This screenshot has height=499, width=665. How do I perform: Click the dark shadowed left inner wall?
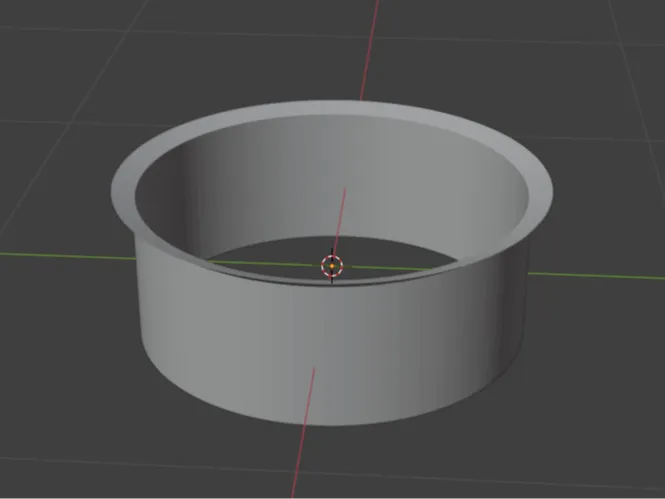[170, 199]
